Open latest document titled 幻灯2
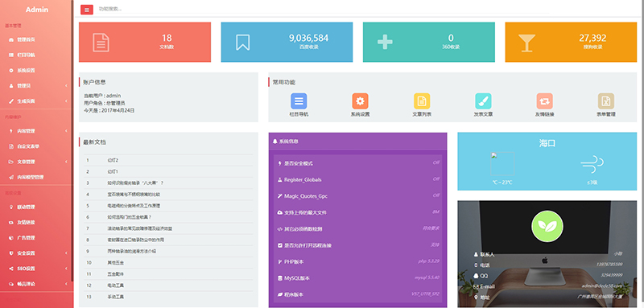 pyautogui.click(x=113, y=160)
